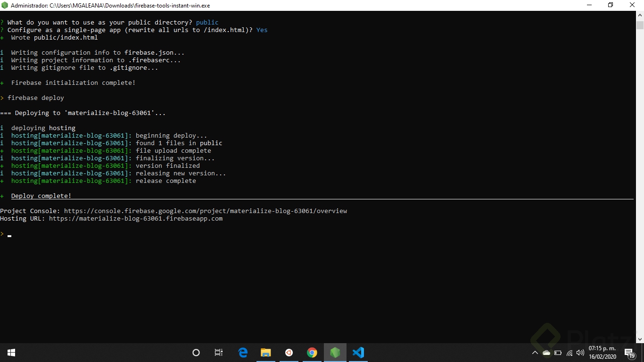Click the blue 'public' directory answer

207,22
